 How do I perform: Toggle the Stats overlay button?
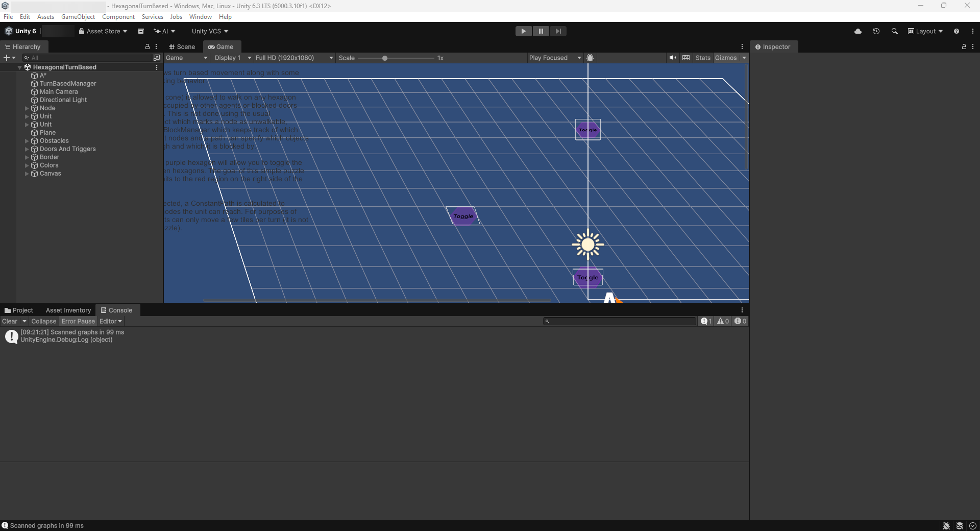(702, 58)
